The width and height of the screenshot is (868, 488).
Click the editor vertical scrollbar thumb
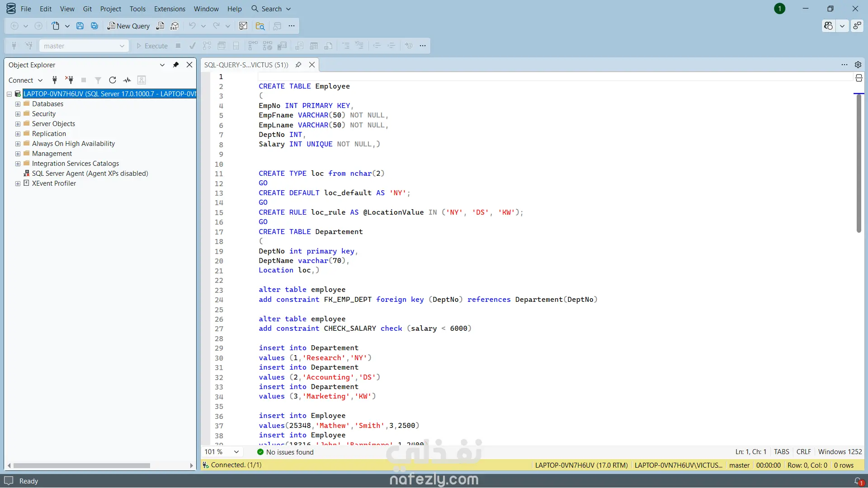click(x=859, y=164)
